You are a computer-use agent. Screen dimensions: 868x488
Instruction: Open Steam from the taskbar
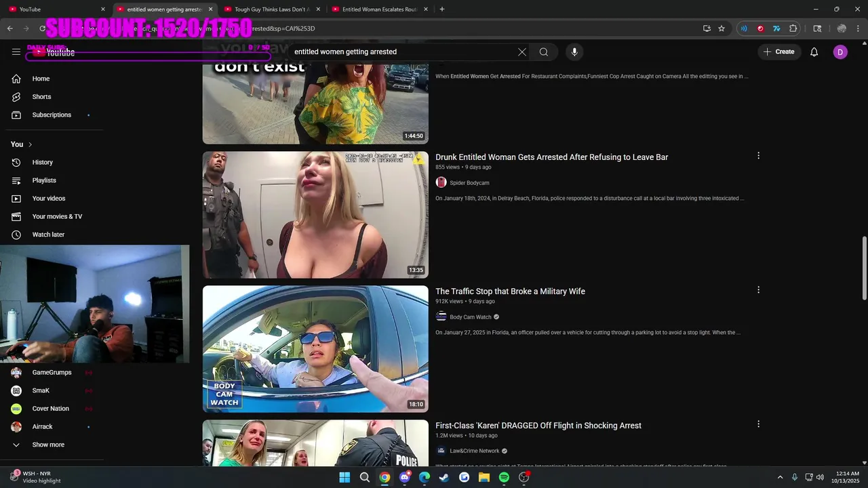click(x=444, y=477)
